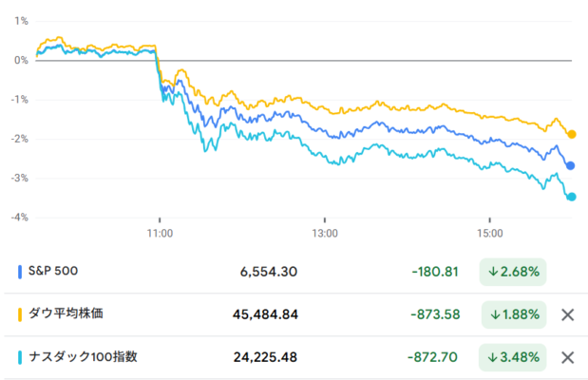Click the ↓2.68% change badge
588x380 pixels.
tap(513, 272)
